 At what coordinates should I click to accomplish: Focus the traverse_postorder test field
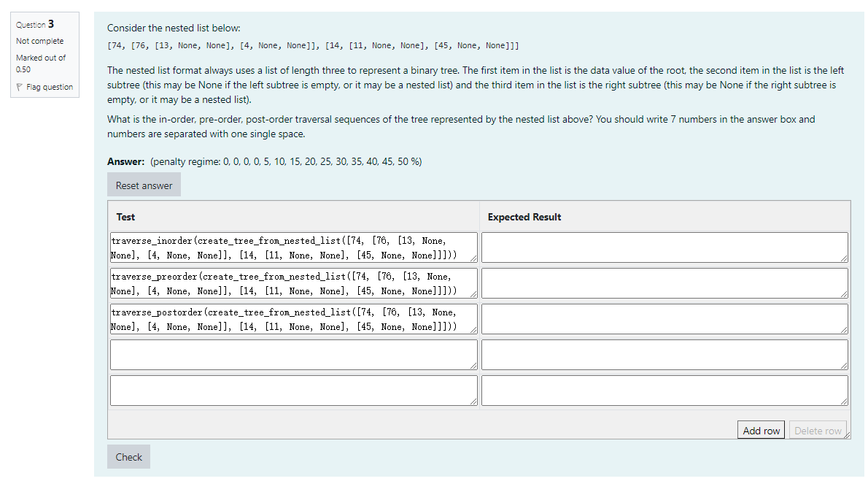click(x=293, y=319)
